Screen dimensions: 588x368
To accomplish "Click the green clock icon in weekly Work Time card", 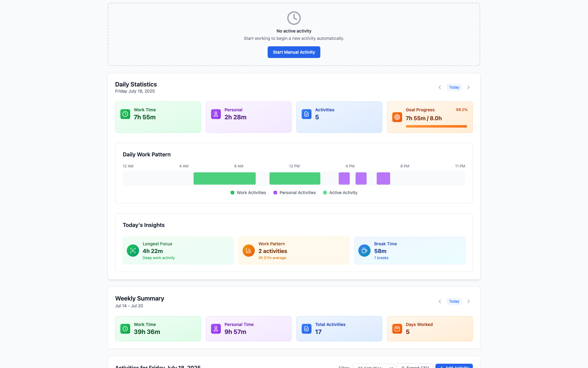I will [125, 329].
